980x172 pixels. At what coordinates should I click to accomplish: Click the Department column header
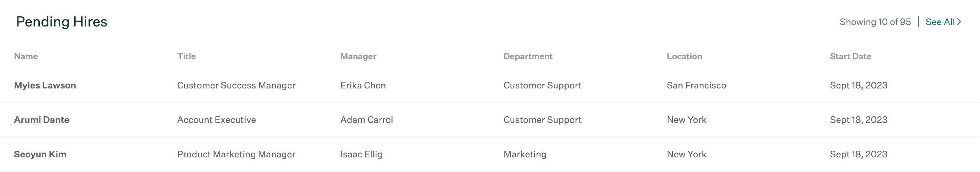click(x=528, y=56)
